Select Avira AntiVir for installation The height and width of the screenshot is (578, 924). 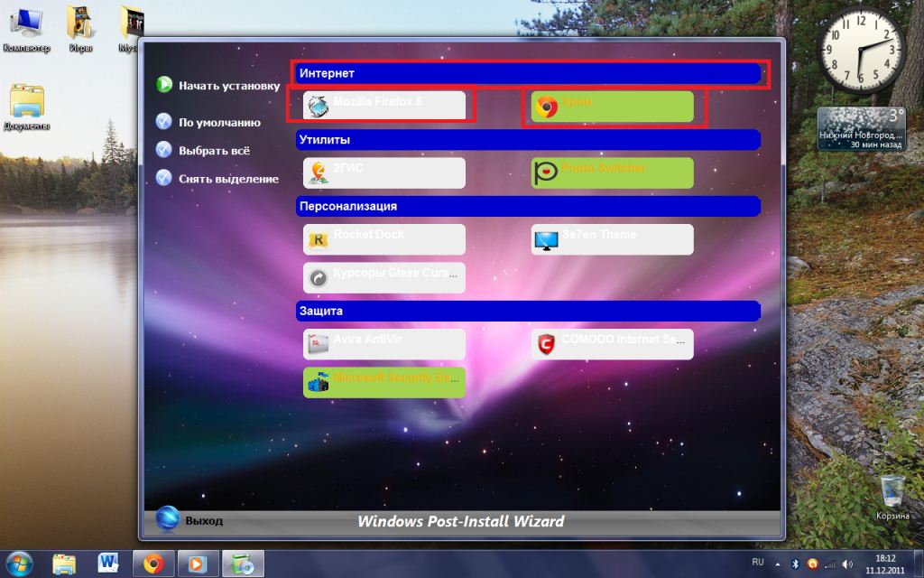[384, 344]
